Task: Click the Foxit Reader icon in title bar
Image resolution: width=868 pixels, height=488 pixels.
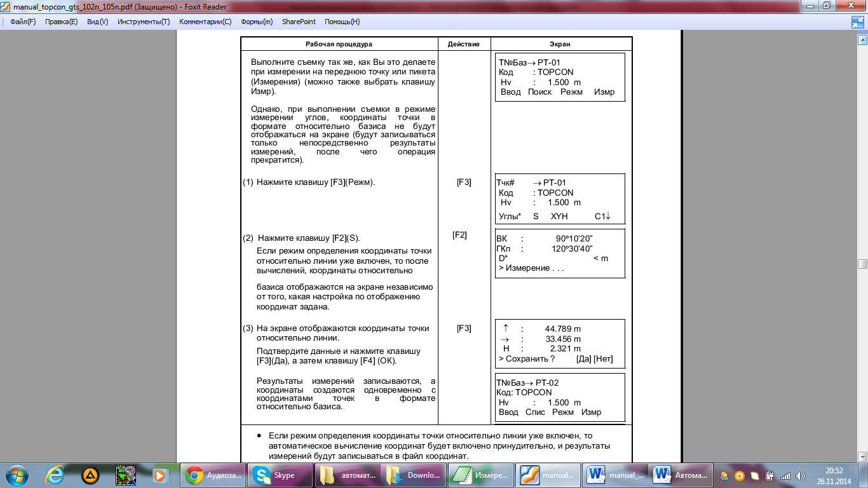Action: [x=6, y=6]
